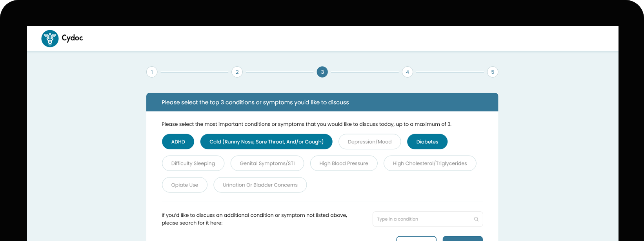
Task: Go to step 2 in progress bar
Action: tap(237, 72)
